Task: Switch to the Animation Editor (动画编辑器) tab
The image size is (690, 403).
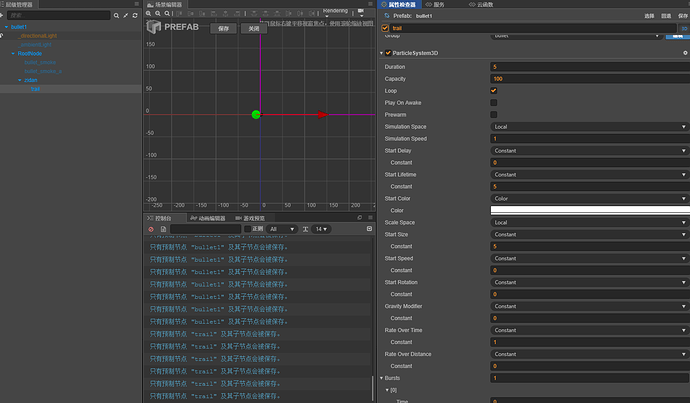Action: coord(208,218)
